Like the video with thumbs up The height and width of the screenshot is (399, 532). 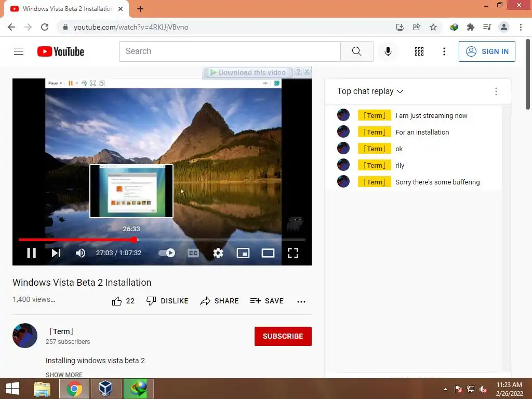coord(123,301)
